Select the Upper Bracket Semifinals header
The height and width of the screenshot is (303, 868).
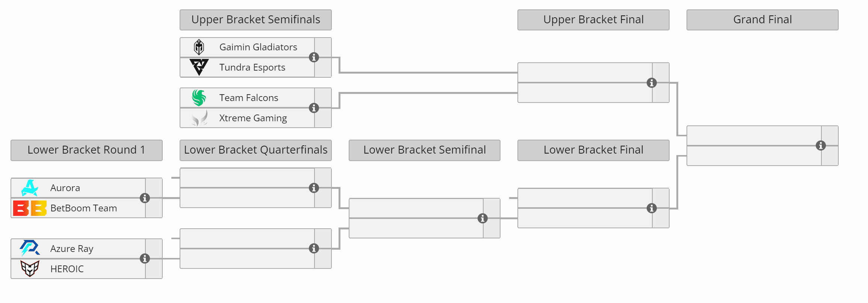256,20
